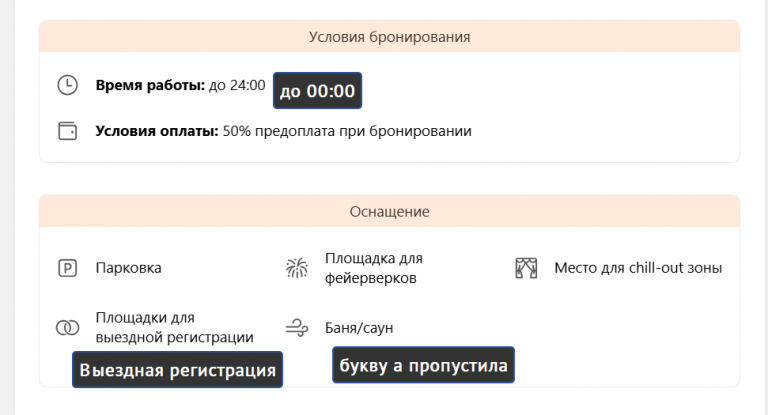Select the 'букву а пропустила' annotation label
768x415 pixels.
coord(423,365)
